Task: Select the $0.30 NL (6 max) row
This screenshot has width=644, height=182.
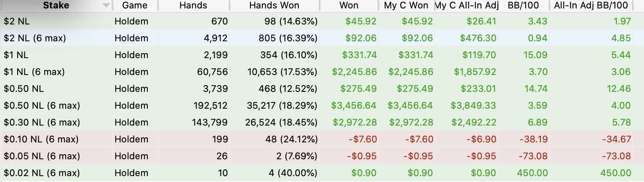Action: (x=322, y=122)
